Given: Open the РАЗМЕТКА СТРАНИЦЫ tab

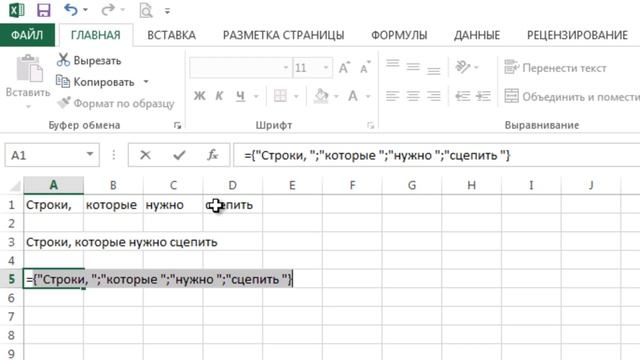Looking at the screenshot, I should click(x=283, y=35).
